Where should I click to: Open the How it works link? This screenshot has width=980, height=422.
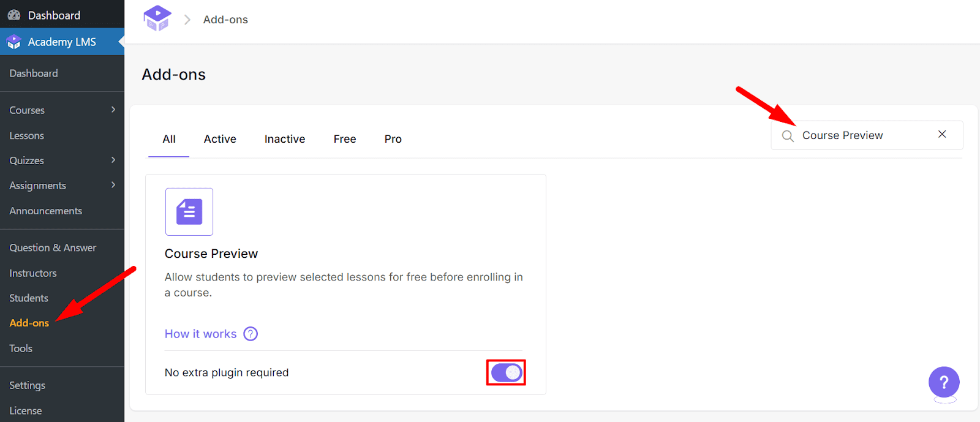(x=200, y=334)
